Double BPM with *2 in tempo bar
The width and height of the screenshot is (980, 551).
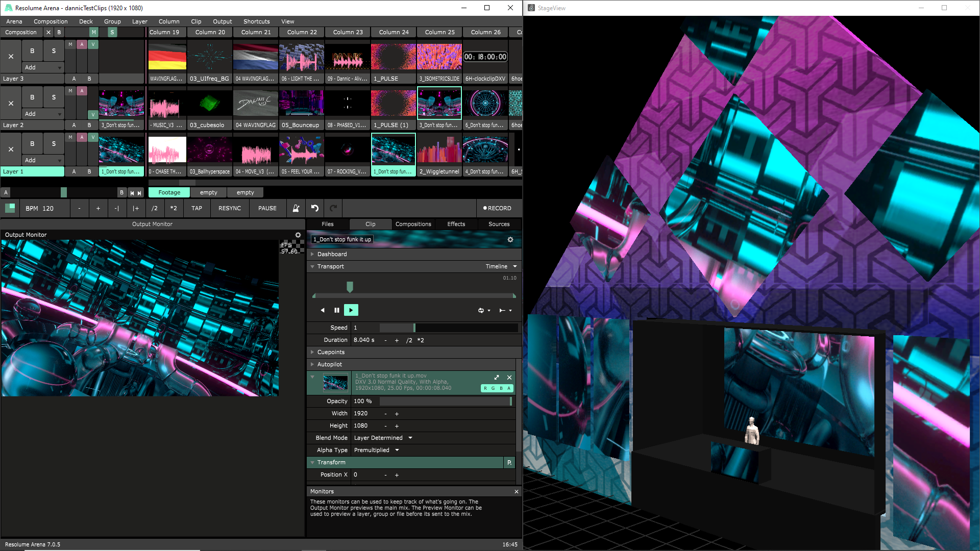coord(174,208)
